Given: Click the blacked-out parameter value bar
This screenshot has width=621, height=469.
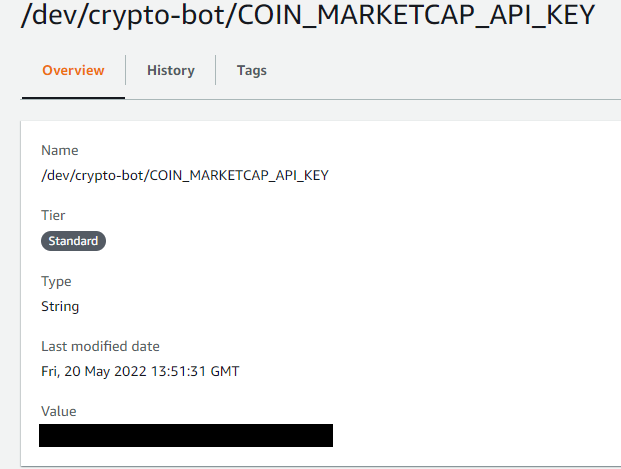Looking at the screenshot, I should pyautogui.click(x=185, y=435).
